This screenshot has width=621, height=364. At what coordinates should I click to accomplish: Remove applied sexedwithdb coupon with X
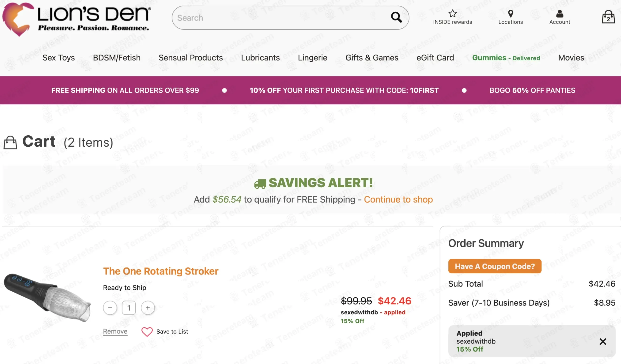pyautogui.click(x=602, y=342)
